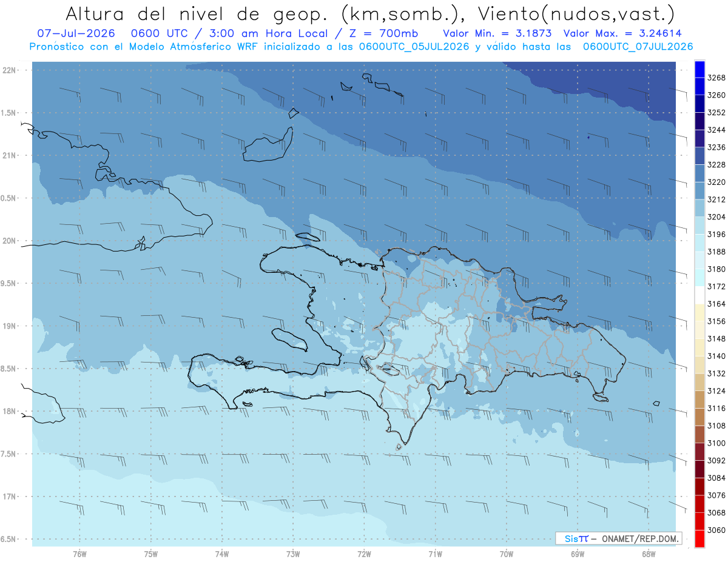Click the longitude axis label 71W
The height and width of the screenshot is (562, 728).
435,554
